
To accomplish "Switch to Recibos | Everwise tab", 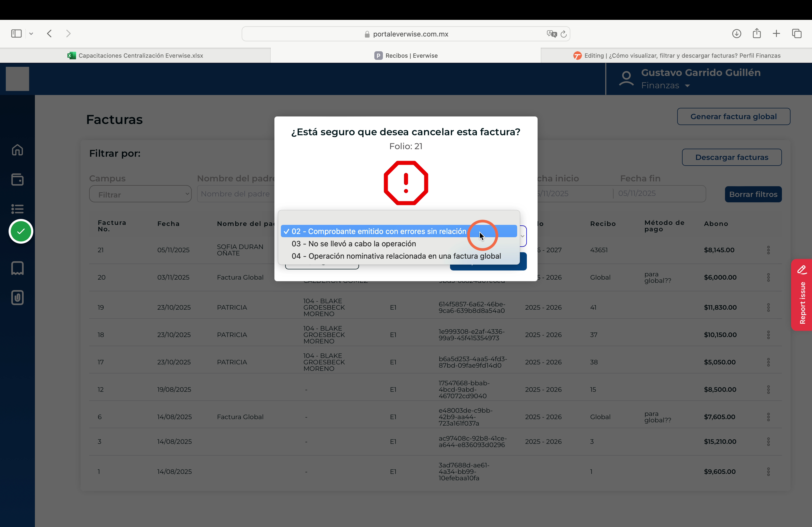I will tap(406, 56).
